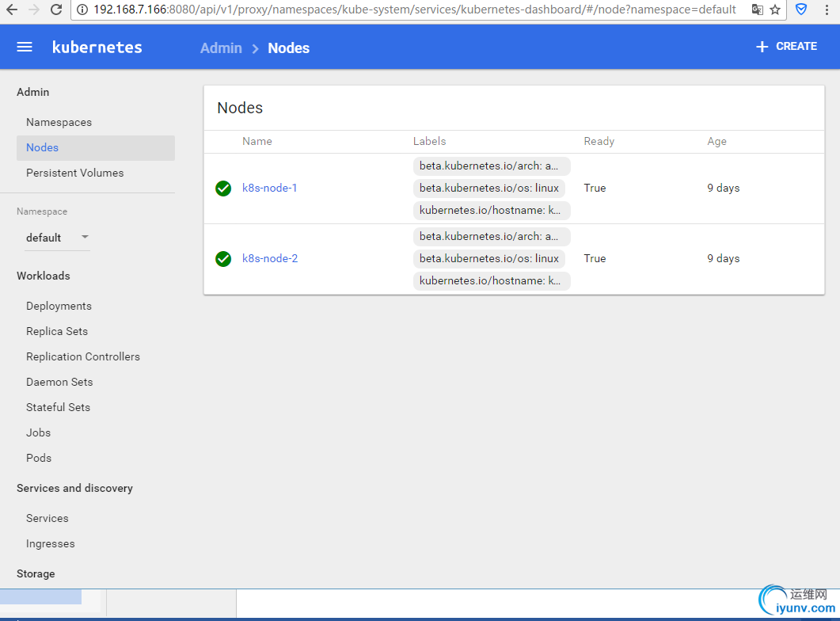Open Persistent Volumes in sidebar
840x621 pixels.
(x=75, y=173)
